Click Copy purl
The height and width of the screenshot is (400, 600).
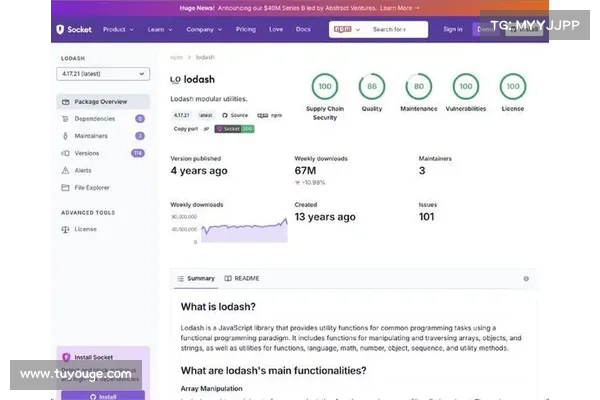click(x=191, y=129)
